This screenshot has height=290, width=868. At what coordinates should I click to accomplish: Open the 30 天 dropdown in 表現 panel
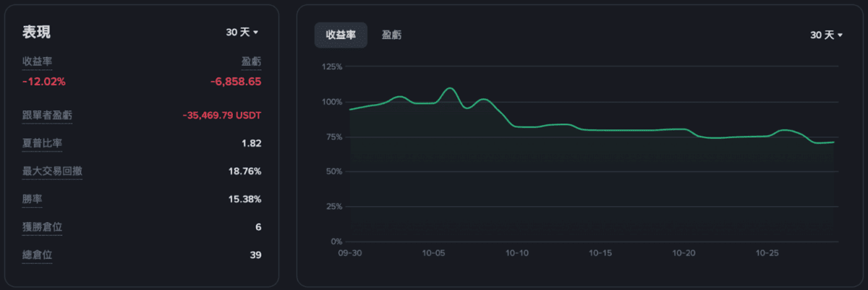pos(242,33)
